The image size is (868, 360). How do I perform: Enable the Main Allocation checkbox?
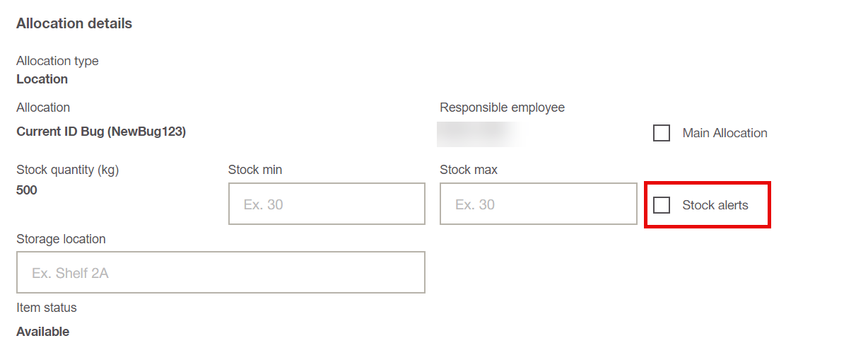[x=662, y=133]
